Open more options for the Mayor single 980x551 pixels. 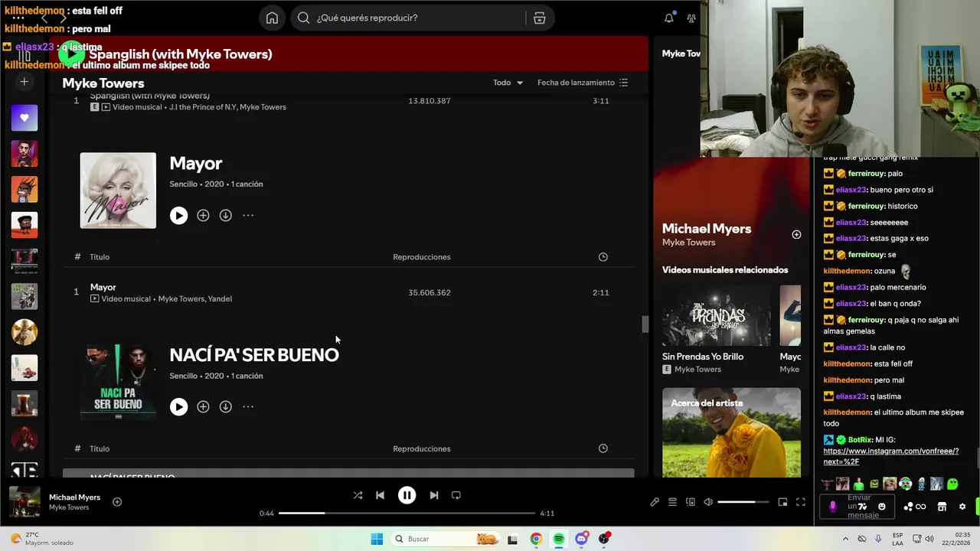click(x=248, y=216)
